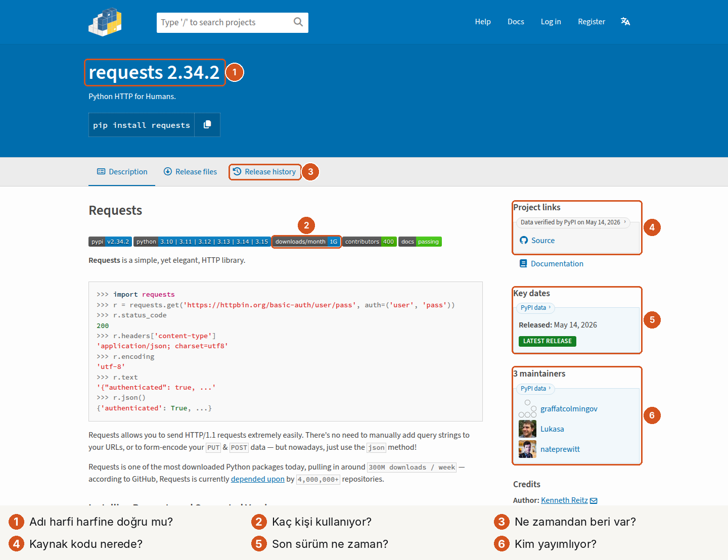728x560 pixels.
Task: Click the LATEST RELEASE label
Action: 548,341
